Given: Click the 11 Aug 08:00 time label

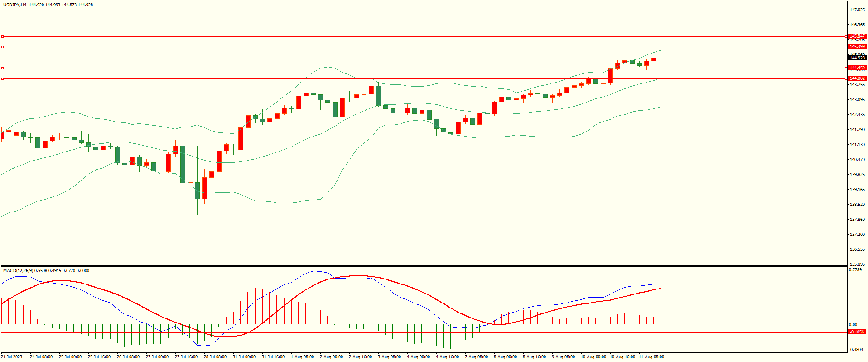Looking at the screenshot, I should tap(651, 357).
